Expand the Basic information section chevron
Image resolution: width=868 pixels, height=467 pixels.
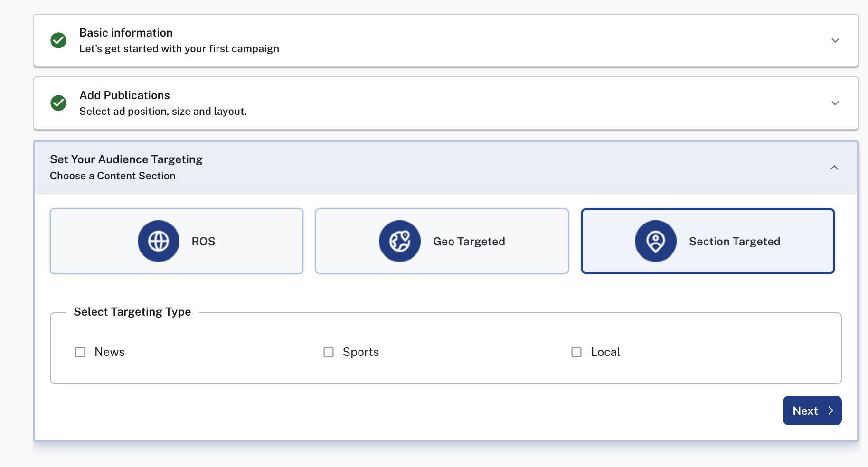835,40
